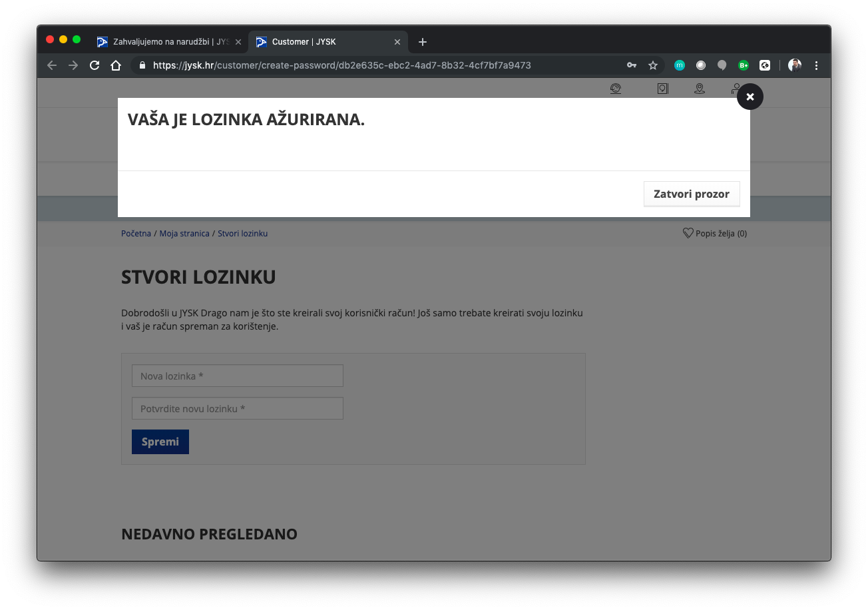This screenshot has width=868, height=610.
Task: Open a new browser tab
Action: tap(422, 42)
